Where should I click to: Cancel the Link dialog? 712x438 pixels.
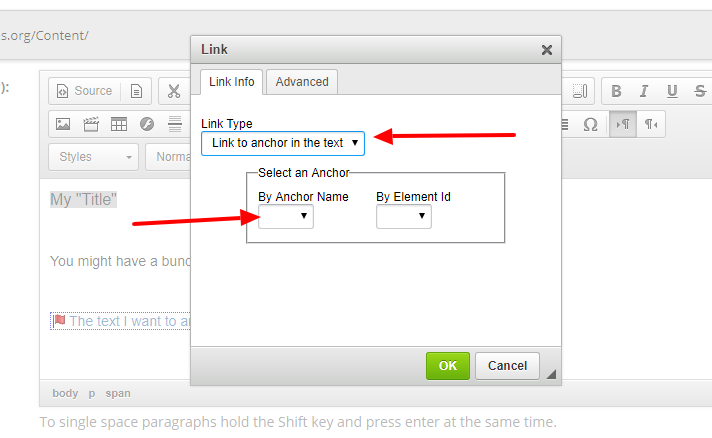(507, 366)
